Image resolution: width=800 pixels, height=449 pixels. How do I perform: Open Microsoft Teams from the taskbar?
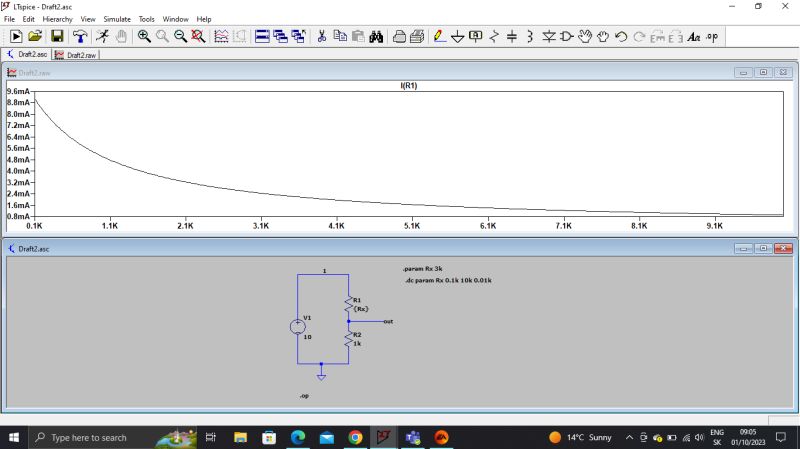(x=413, y=437)
